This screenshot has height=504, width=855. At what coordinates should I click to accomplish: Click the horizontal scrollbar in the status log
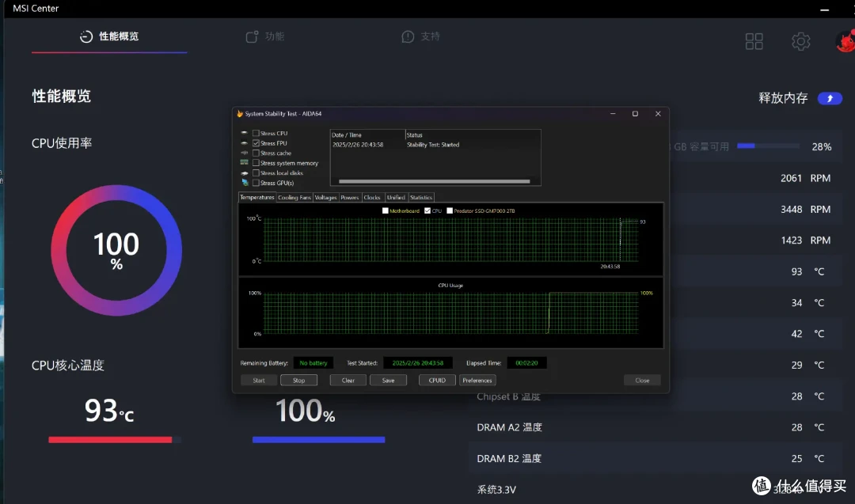coord(434,181)
